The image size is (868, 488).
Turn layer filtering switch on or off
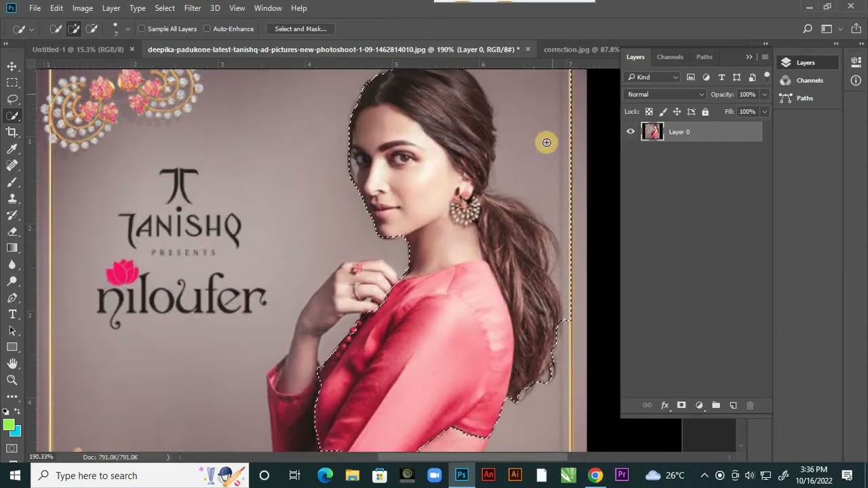767,76
